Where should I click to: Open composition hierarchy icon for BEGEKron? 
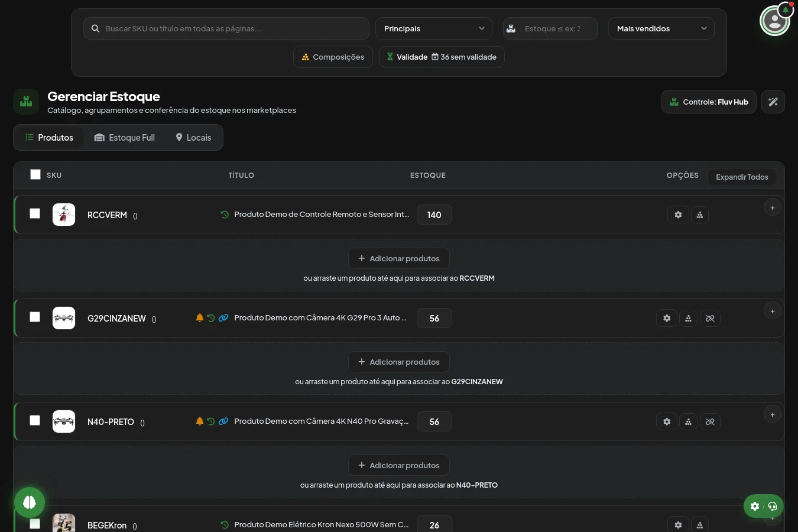tap(700, 525)
